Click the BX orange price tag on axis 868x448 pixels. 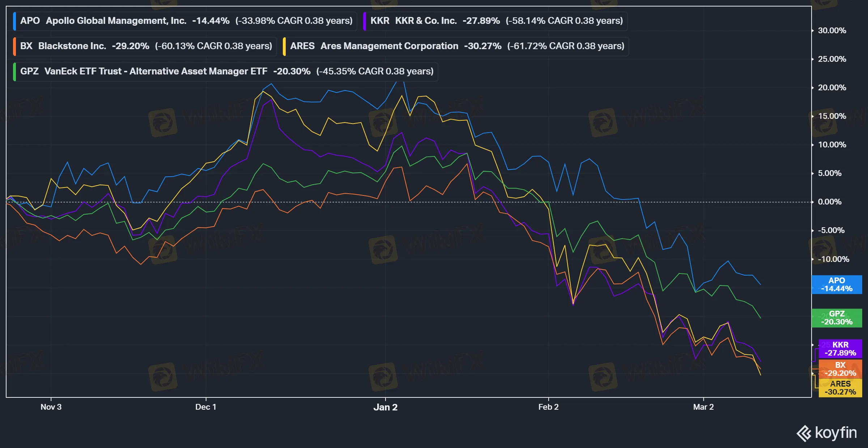(840, 369)
